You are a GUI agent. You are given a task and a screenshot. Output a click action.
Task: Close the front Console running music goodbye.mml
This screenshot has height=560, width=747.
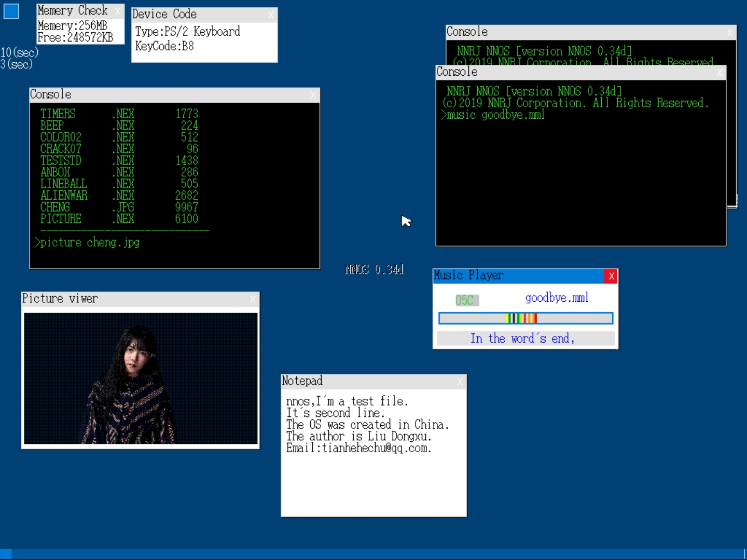coord(720,73)
